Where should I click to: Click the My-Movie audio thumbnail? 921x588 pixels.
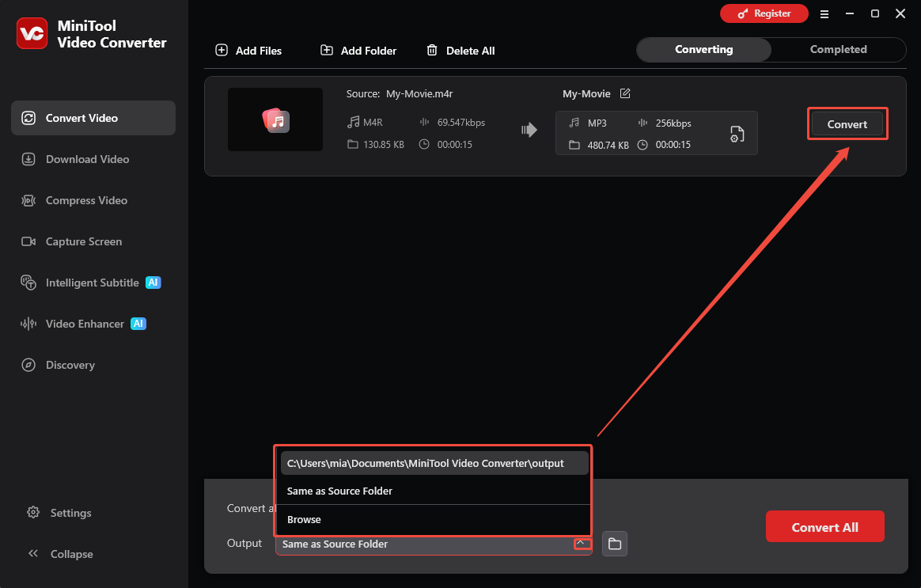point(275,119)
